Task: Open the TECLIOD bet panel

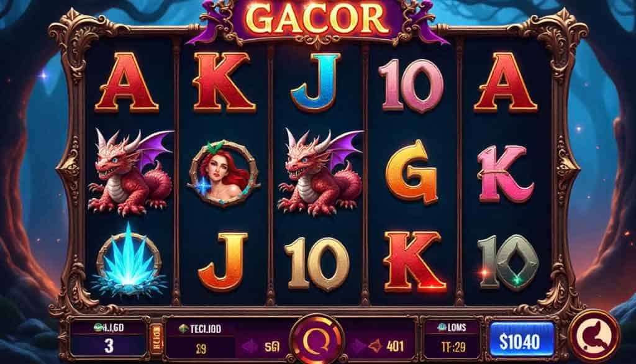Action: pos(201,338)
